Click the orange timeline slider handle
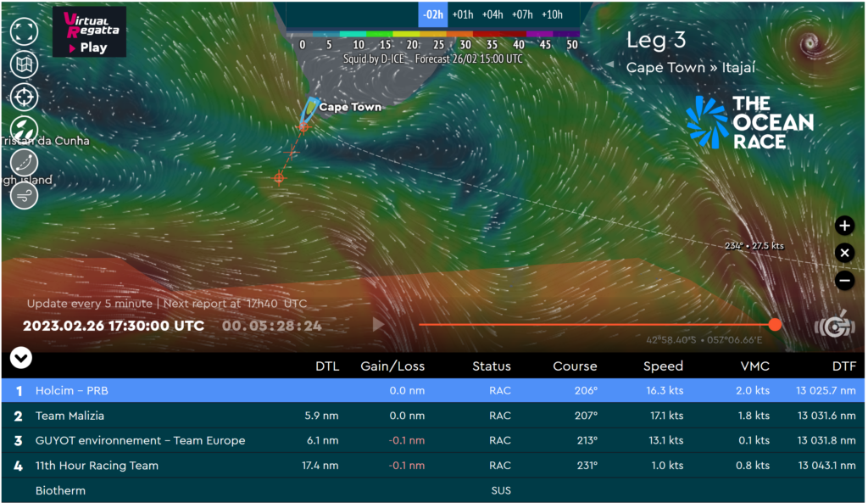 click(x=775, y=325)
